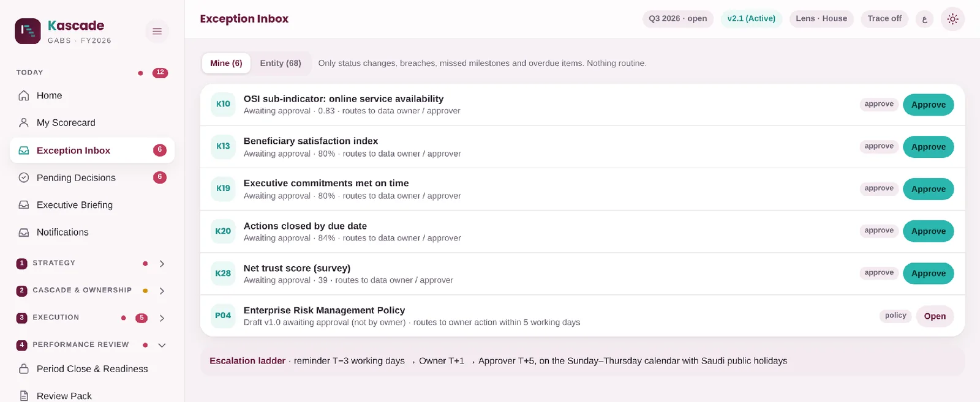Click 'Escalation ladder' label
Screen dimensions: 980x402
pyautogui.click(x=247, y=361)
